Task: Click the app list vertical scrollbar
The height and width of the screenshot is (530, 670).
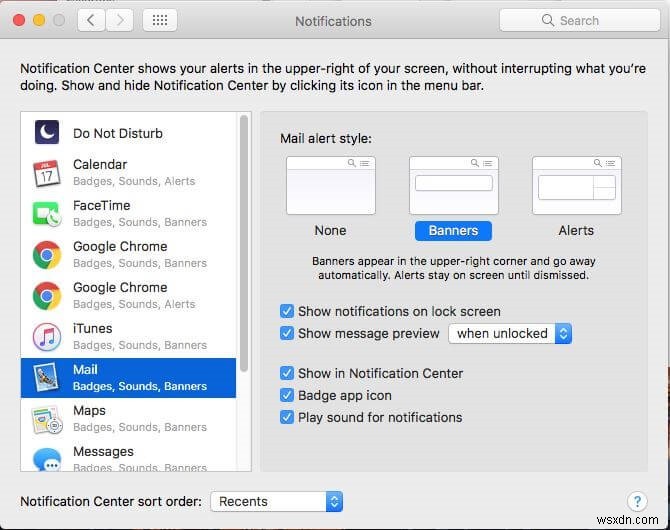Action: (x=244, y=244)
